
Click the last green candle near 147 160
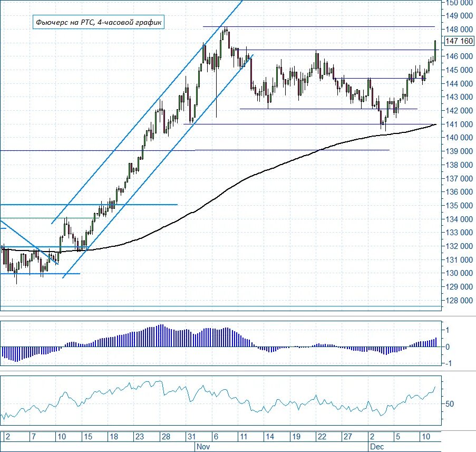coord(435,50)
